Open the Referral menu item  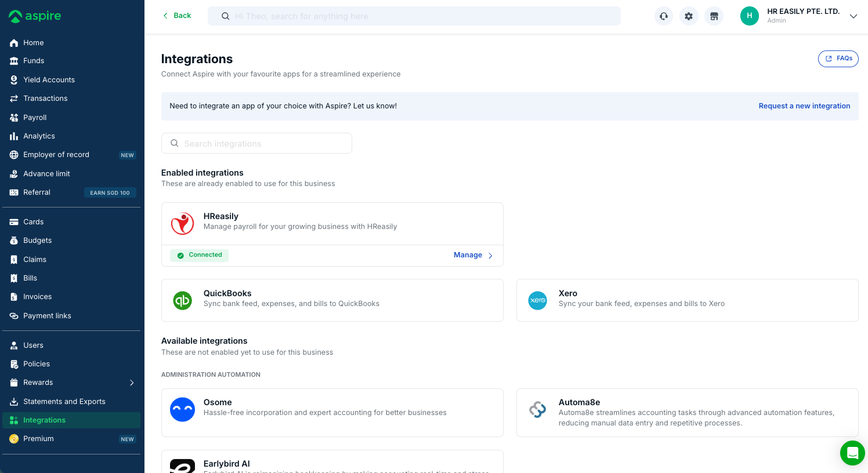71,192
